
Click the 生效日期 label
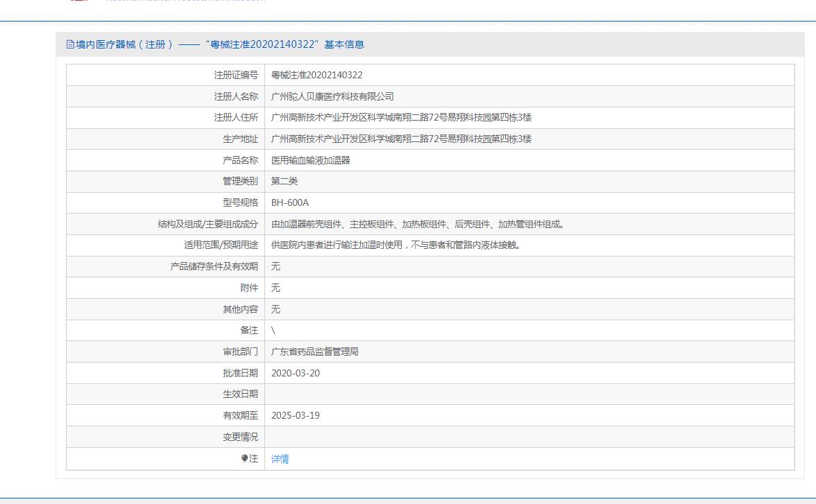click(x=240, y=394)
